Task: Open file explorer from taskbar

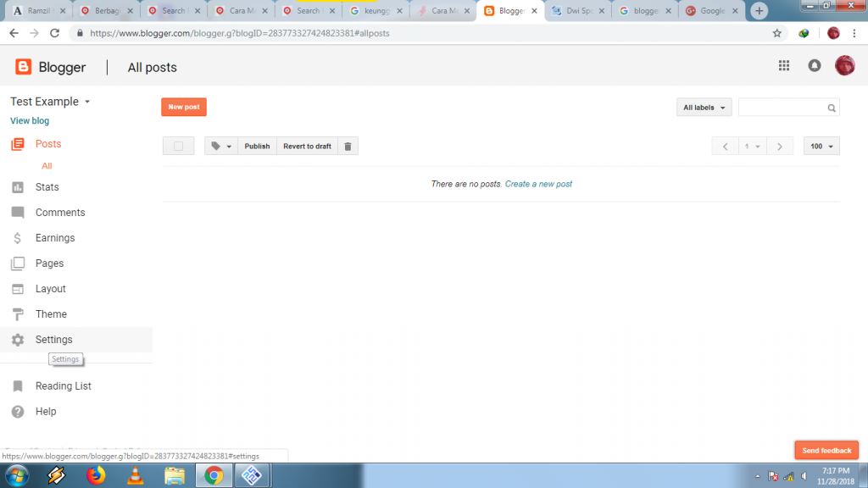Action: tap(175, 476)
